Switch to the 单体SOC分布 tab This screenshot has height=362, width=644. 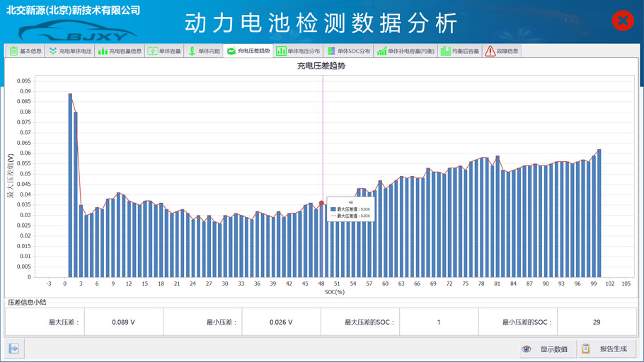coord(349,51)
